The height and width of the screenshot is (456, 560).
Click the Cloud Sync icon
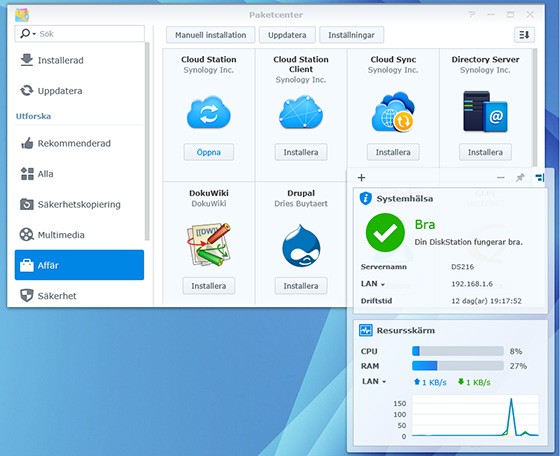[x=393, y=111]
